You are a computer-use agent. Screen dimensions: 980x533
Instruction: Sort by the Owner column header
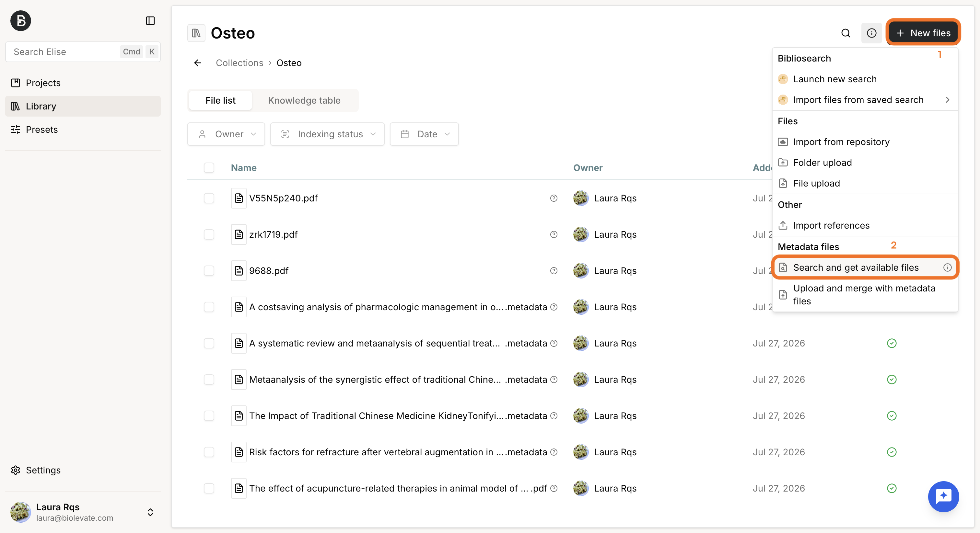pos(588,168)
